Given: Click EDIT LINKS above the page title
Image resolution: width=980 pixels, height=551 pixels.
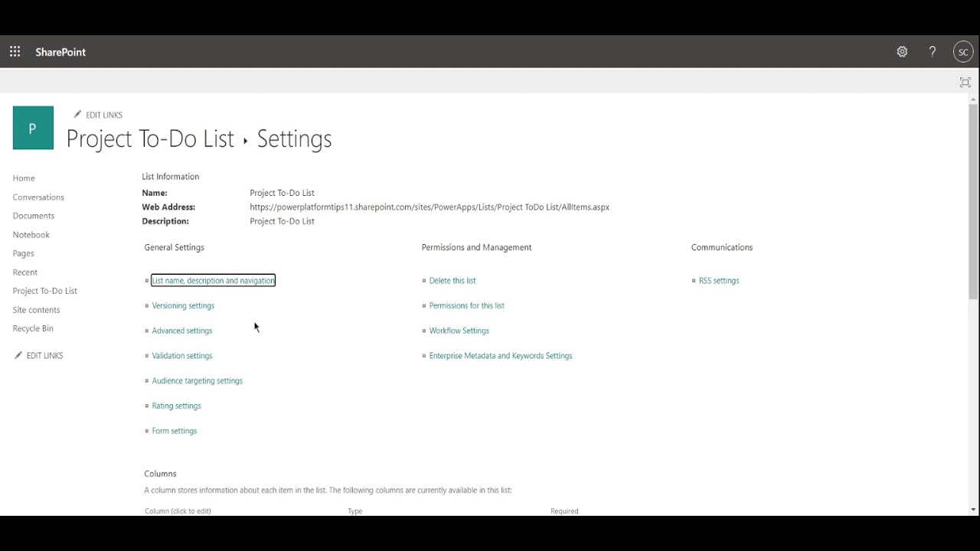Looking at the screenshot, I should pos(98,115).
